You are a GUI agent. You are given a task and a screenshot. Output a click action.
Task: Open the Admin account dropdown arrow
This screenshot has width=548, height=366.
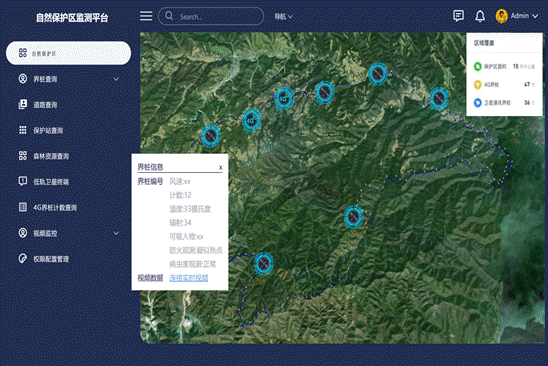tap(535, 16)
